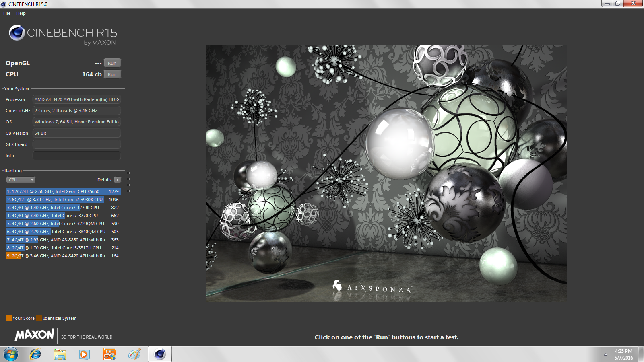This screenshot has height=362, width=644.
Task: Launch Internet Explorer from taskbar
Action: tap(35, 354)
